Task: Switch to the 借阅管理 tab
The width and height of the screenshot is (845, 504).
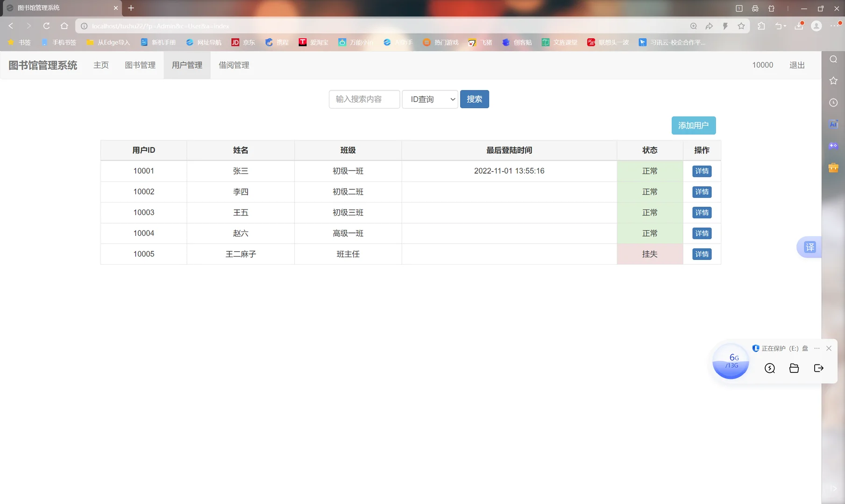Action: click(x=234, y=65)
